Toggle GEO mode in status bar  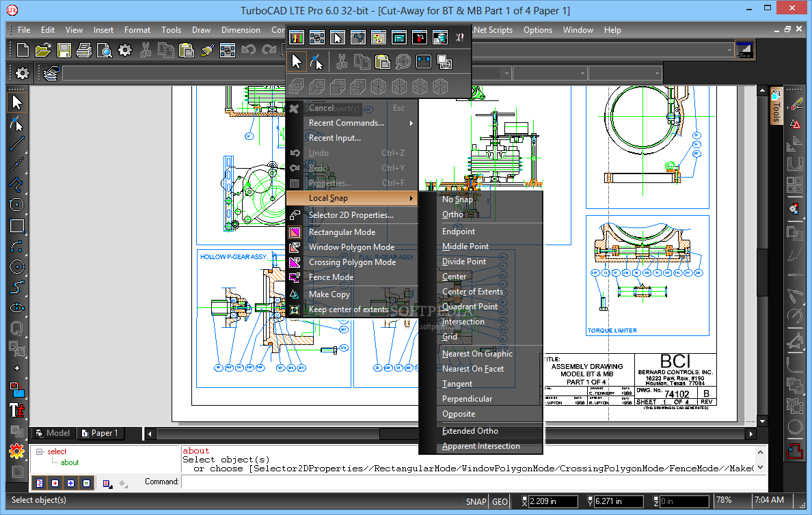click(500, 501)
